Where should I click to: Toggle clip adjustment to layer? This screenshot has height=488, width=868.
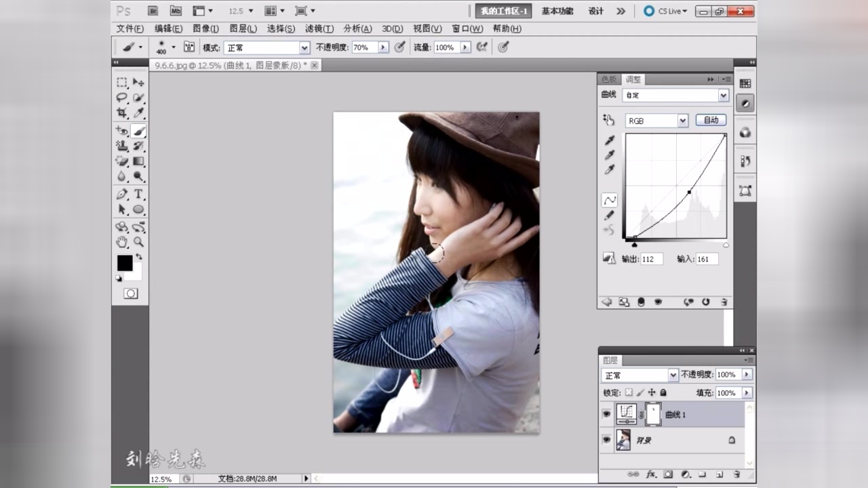(641, 302)
